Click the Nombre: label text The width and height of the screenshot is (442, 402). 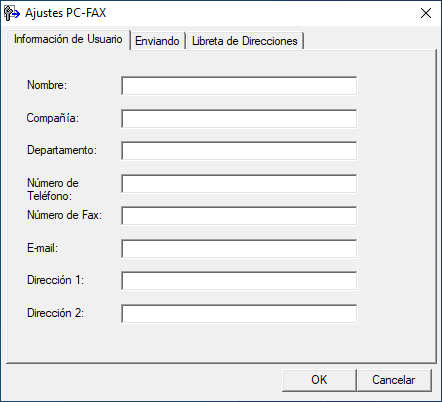(47, 85)
